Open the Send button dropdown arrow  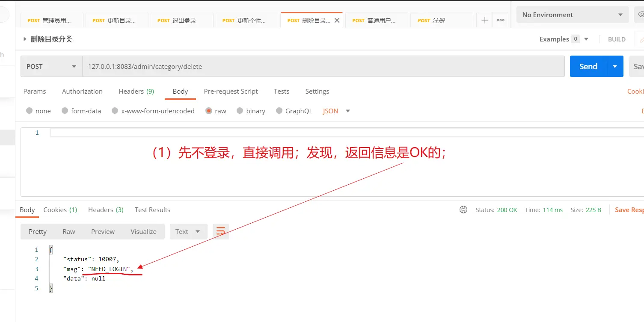tap(615, 66)
